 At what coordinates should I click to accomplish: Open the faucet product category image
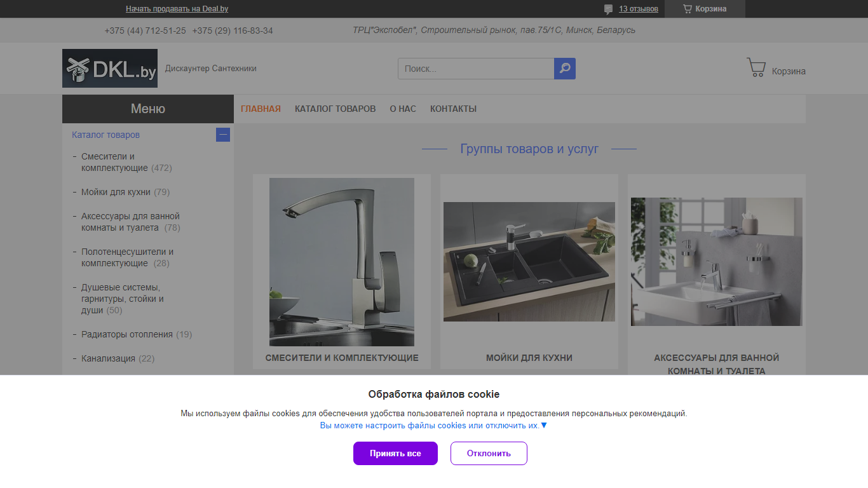coord(342,262)
